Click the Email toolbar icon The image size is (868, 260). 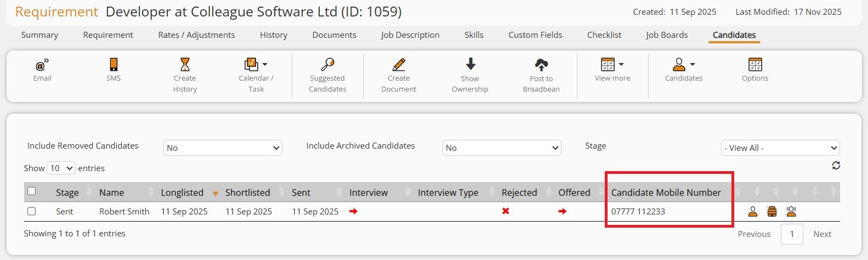pyautogui.click(x=42, y=65)
